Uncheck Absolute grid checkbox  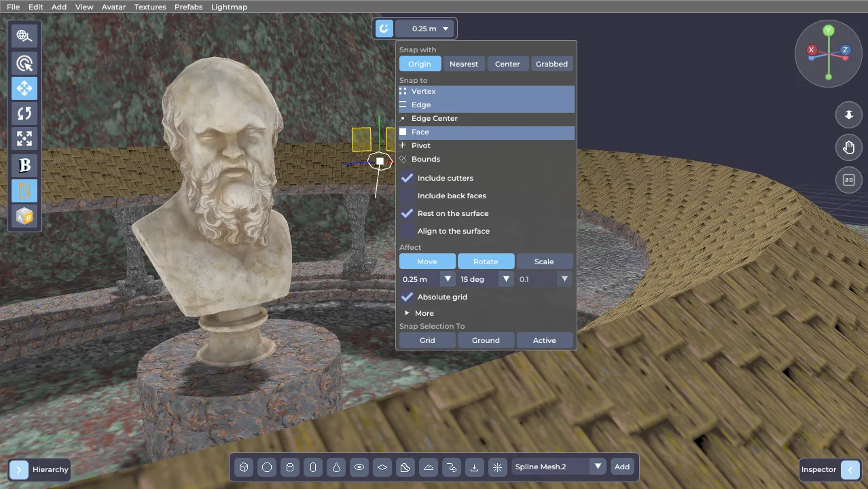408,297
